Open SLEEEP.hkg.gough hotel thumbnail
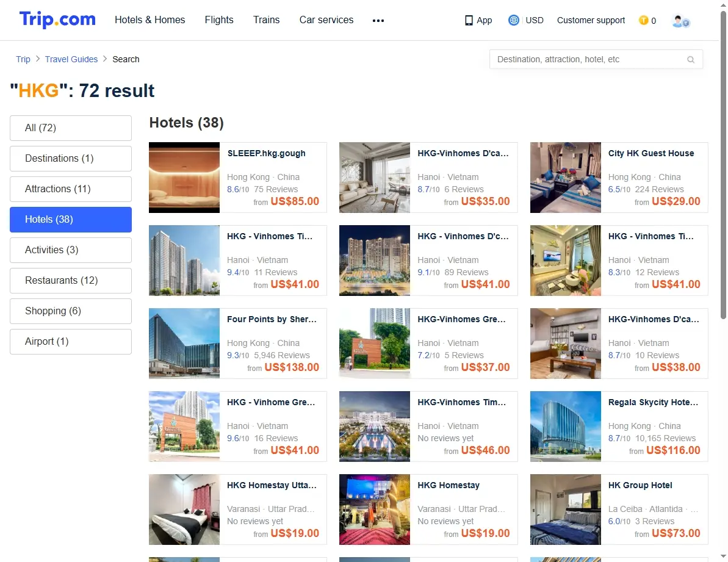Screen dimensions: 728x562 [184, 178]
